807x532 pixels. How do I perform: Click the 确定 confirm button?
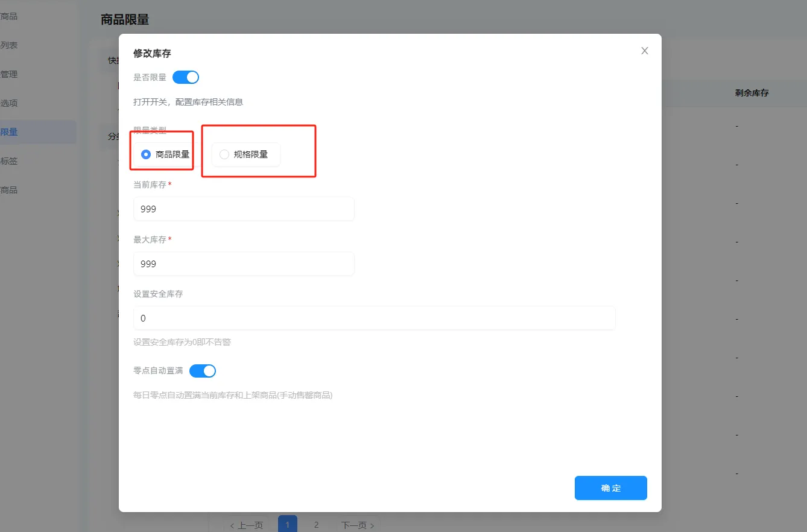[x=610, y=487]
